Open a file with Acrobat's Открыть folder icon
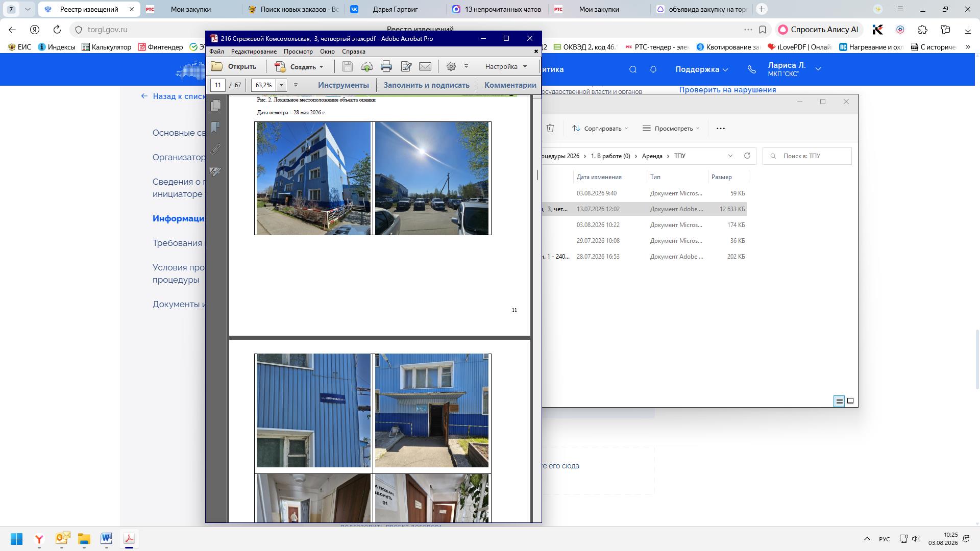 217,66
